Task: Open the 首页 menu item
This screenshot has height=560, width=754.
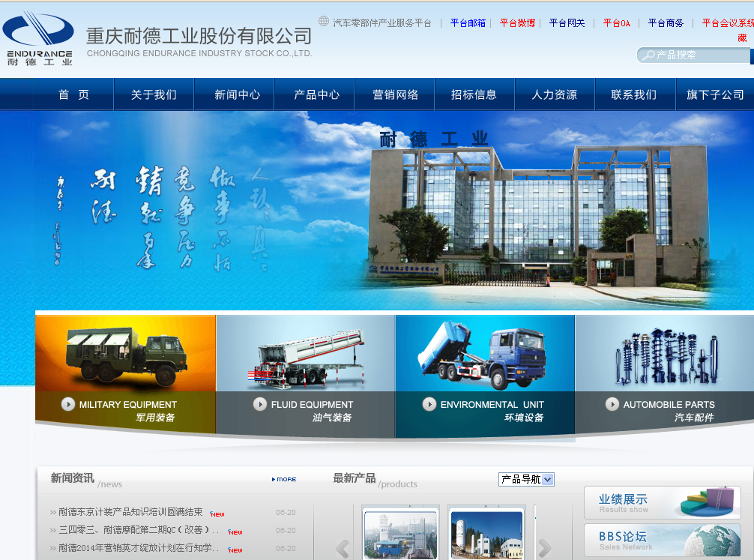Action: (73, 94)
